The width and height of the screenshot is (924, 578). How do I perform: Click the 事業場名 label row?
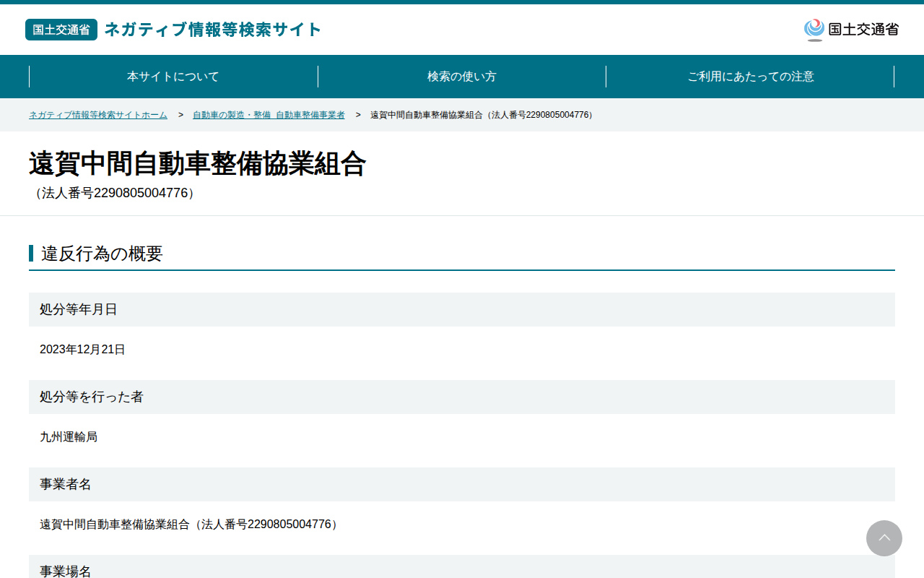[x=462, y=566]
